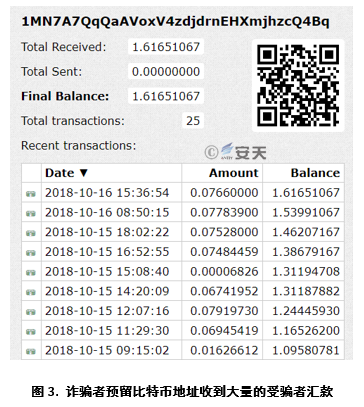Click transaction icon for 2018-10-15 16:52:55
Viewport: 364px width, 407px height.
[x=31, y=252]
